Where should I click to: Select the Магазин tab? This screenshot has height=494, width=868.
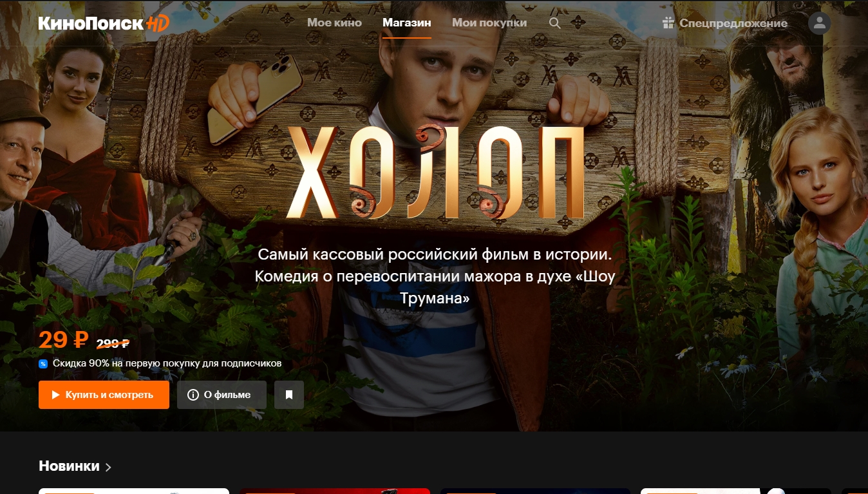click(x=407, y=23)
